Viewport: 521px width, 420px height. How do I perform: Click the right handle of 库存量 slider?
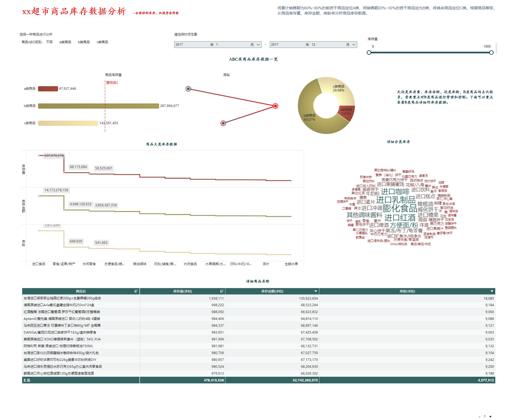tap(491, 53)
